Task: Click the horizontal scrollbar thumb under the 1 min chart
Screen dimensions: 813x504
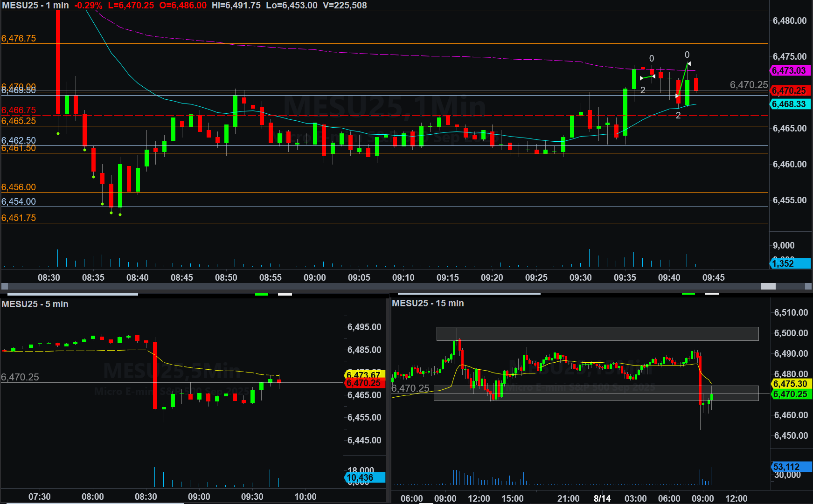Action: coord(768,286)
